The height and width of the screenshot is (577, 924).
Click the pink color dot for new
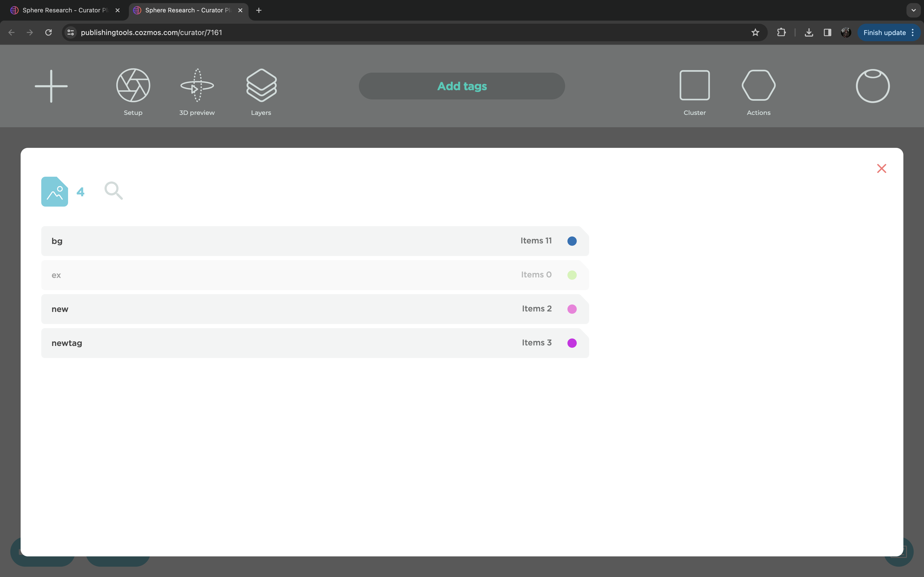coord(572,309)
